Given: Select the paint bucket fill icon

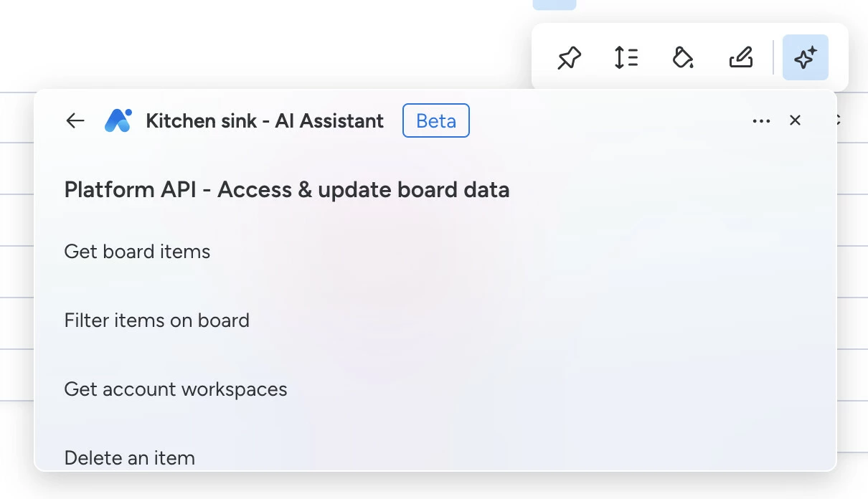Looking at the screenshot, I should [x=683, y=57].
